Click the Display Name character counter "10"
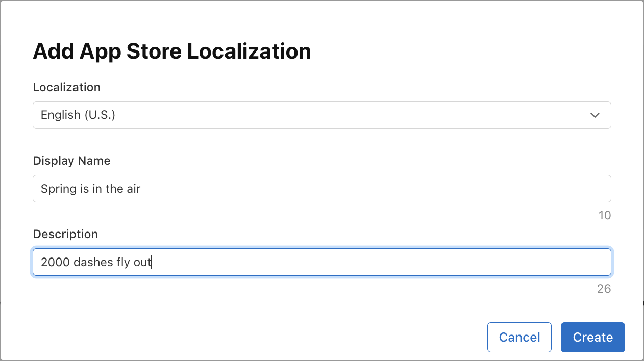Image resolution: width=644 pixels, height=361 pixels. point(604,215)
